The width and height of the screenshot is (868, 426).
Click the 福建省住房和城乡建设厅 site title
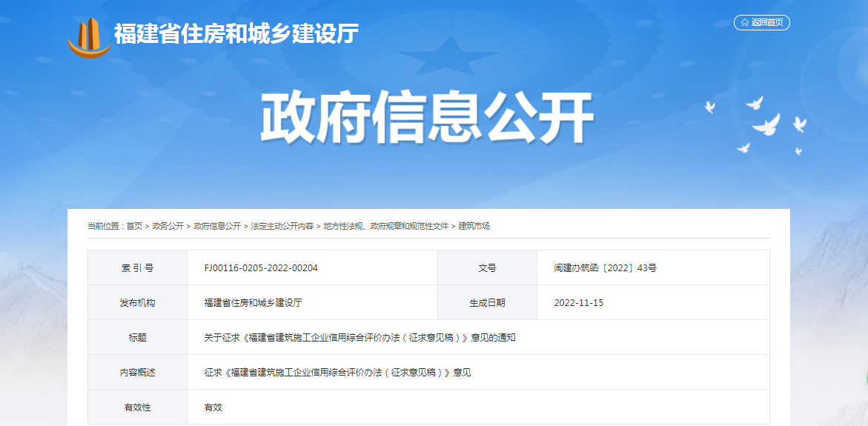click(236, 34)
